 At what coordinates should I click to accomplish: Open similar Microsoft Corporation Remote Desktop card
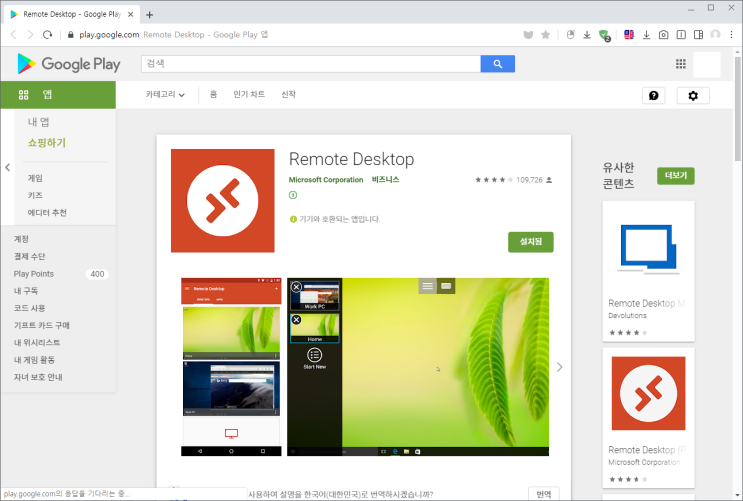tap(648, 418)
